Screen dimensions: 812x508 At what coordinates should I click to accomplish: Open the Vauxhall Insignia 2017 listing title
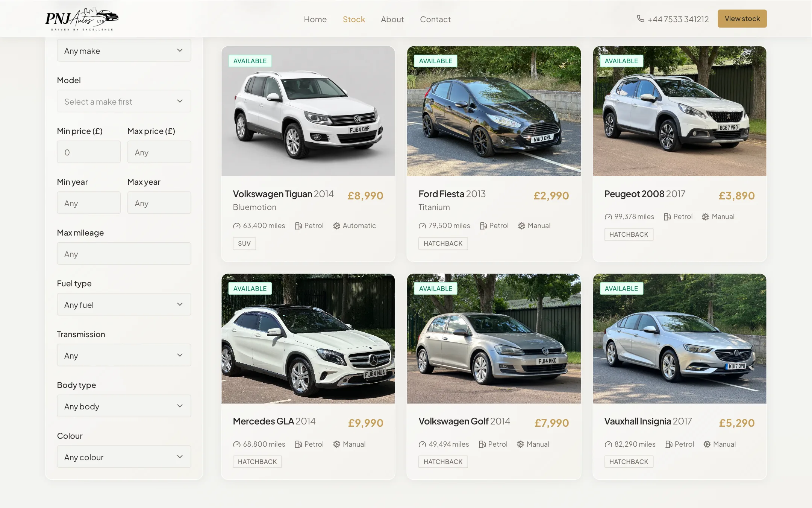click(x=648, y=421)
